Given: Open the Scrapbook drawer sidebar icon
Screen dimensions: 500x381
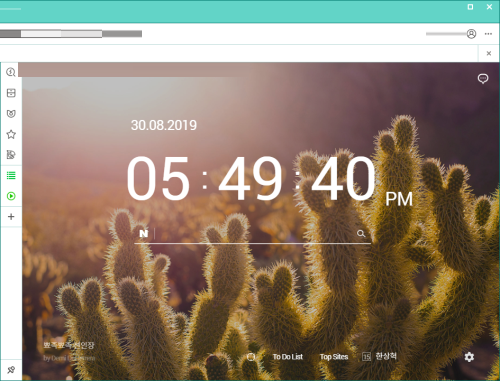Looking at the screenshot, I should [11, 93].
